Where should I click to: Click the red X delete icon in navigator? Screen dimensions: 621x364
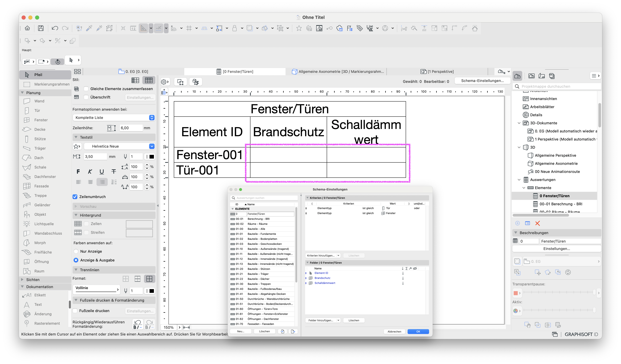coord(537,223)
